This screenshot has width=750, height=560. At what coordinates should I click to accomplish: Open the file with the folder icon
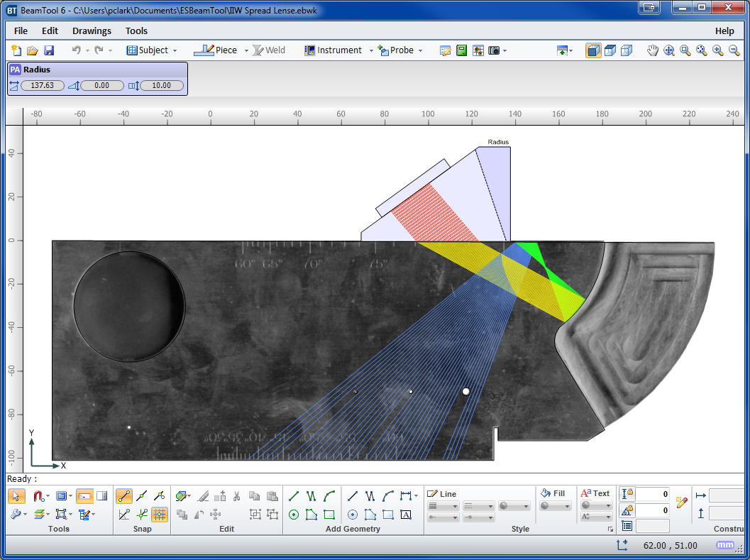(x=33, y=50)
